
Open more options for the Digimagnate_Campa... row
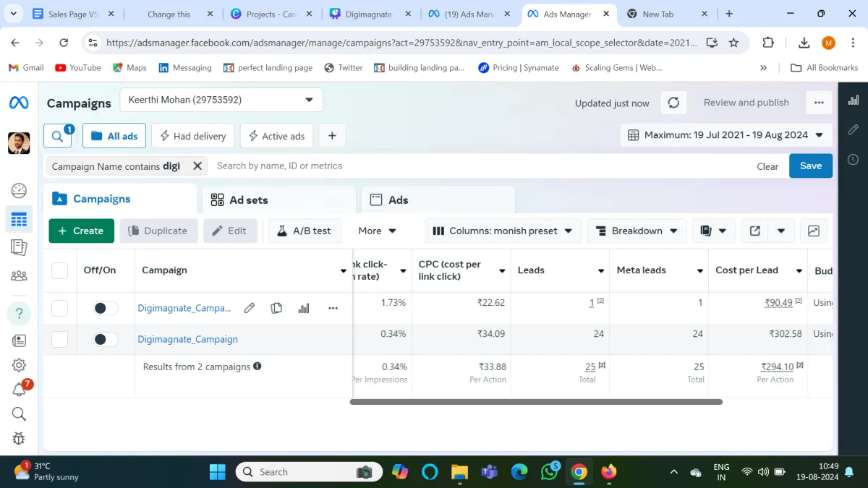click(x=333, y=308)
